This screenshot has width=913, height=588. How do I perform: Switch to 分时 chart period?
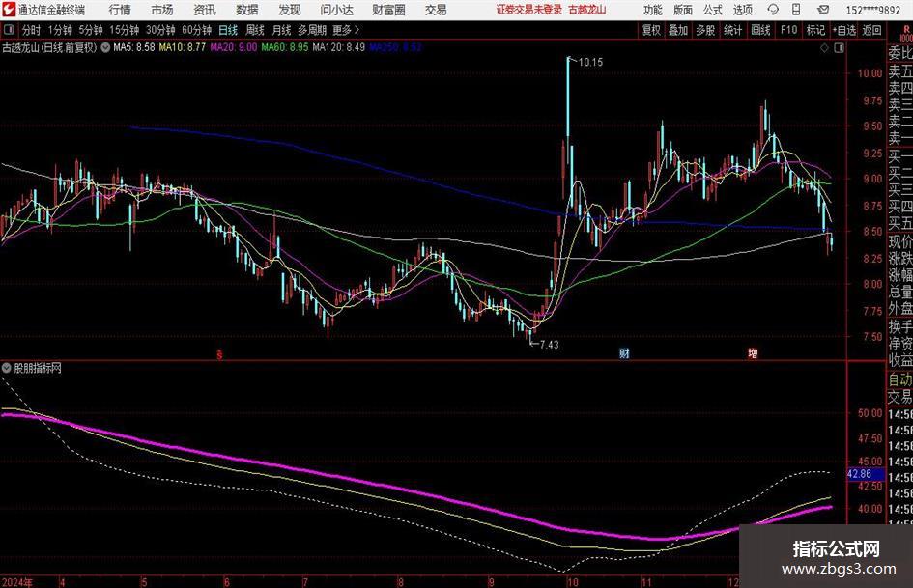click(32, 30)
